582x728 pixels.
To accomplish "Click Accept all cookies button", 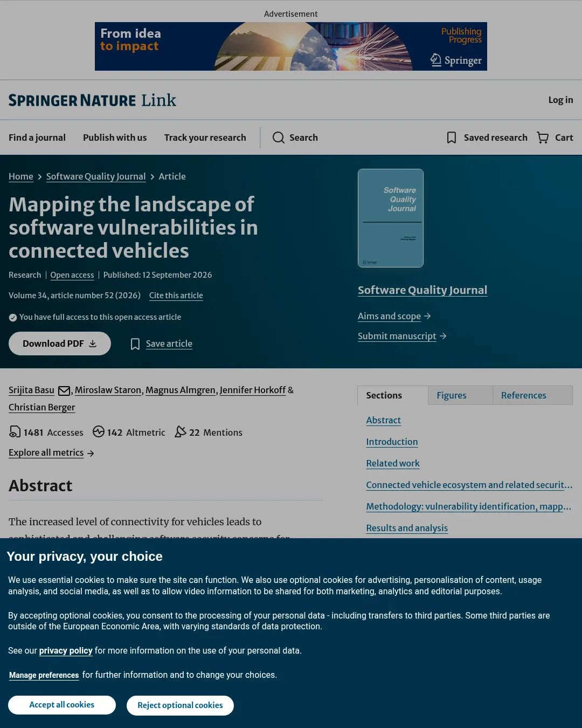I will [x=62, y=705].
